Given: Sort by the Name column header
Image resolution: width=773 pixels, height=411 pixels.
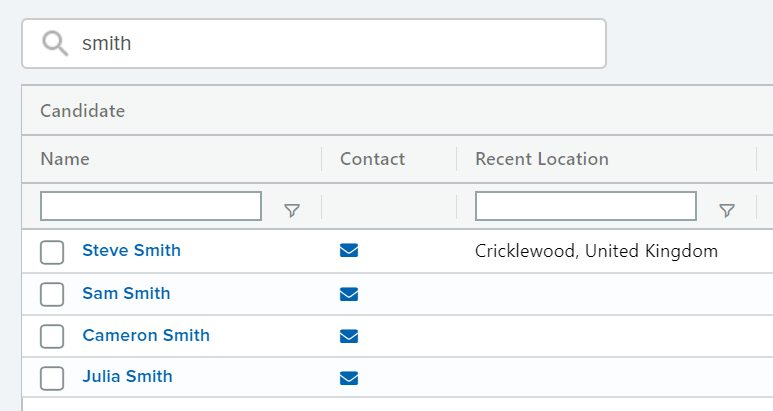Looking at the screenshot, I should coord(65,159).
